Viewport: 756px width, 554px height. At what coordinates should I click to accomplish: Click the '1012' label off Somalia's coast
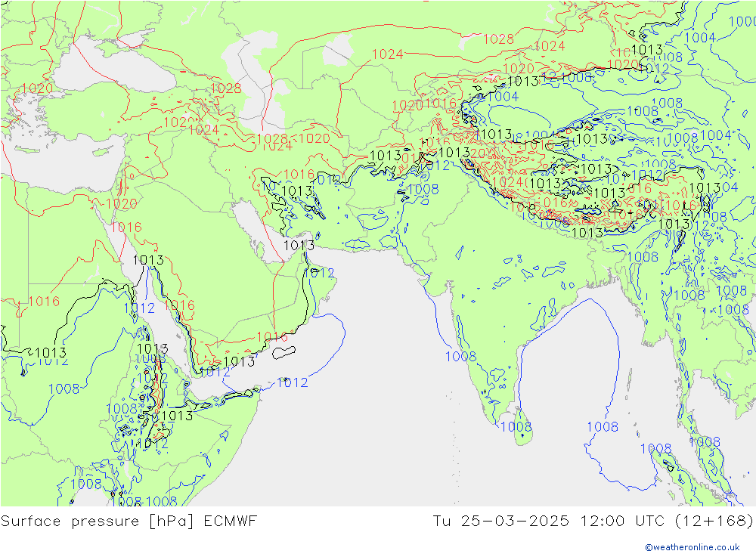pyautogui.click(x=292, y=383)
